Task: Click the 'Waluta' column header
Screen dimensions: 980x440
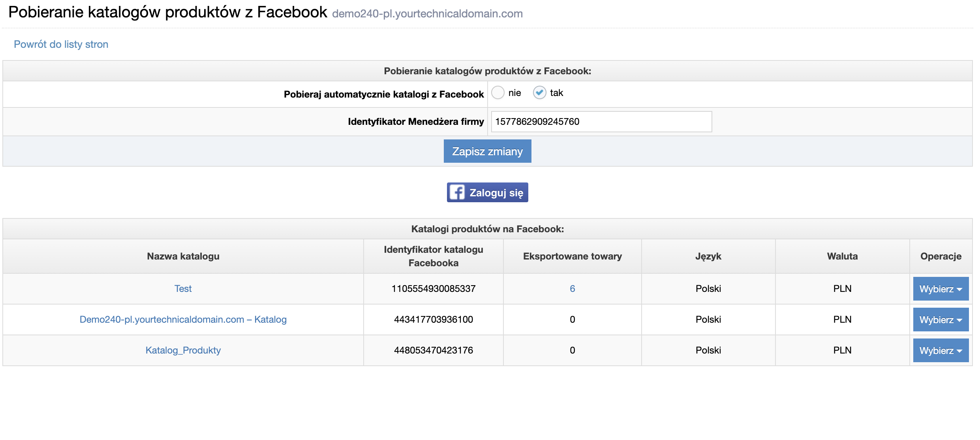Action: coord(842,256)
